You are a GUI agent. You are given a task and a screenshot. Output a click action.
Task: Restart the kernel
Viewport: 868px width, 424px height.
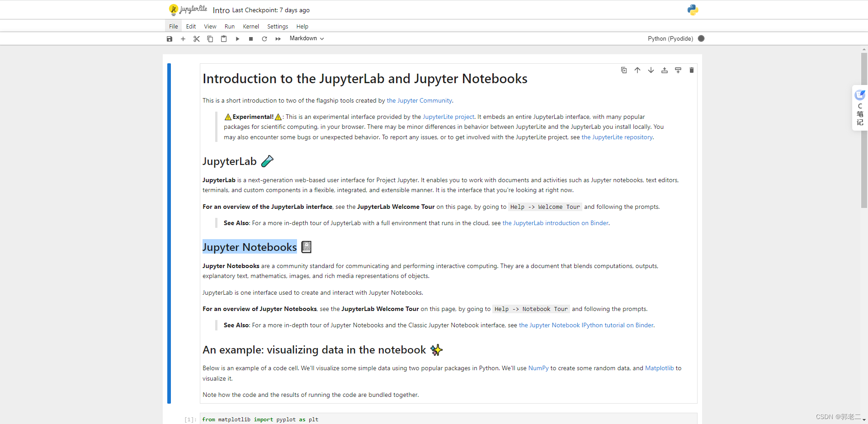click(264, 39)
